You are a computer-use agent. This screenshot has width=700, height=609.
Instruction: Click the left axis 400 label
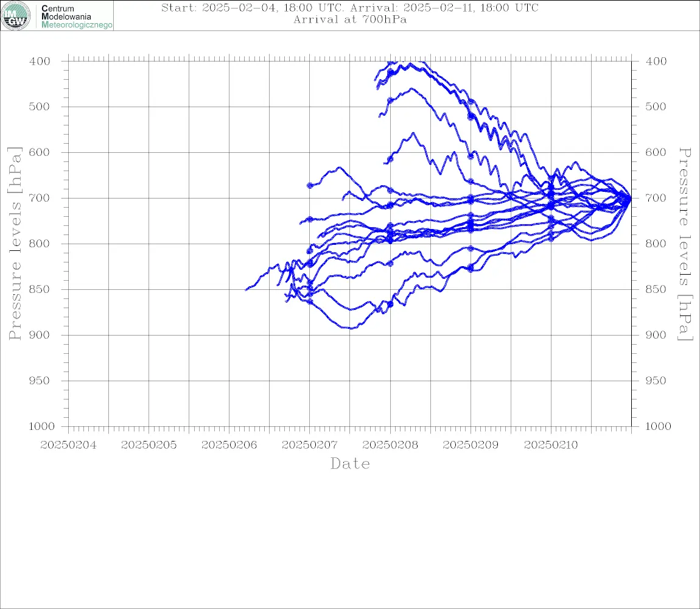click(40, 62)
